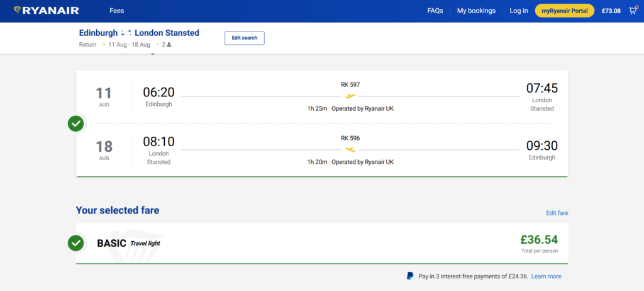Go to My bookings
Image resolution: width=644 pixels, height=291 pixels.
tap(477, 11)
